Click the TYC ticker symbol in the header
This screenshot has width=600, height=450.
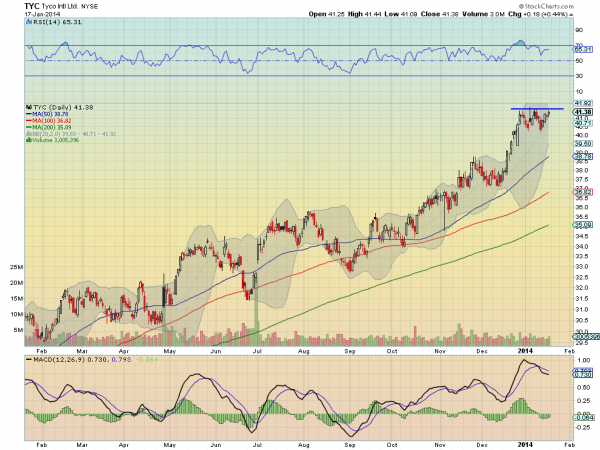pyautogui.click(x=32, y=6)
